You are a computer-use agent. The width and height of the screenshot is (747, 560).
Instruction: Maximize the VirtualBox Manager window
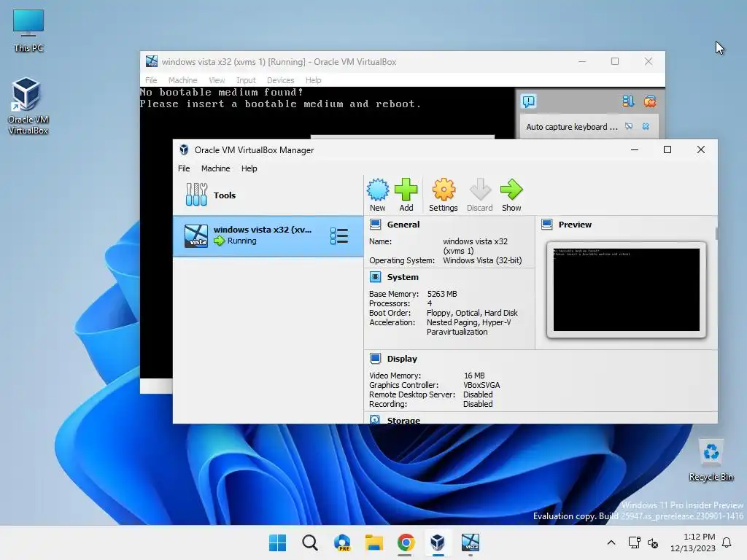pos(667,149)
